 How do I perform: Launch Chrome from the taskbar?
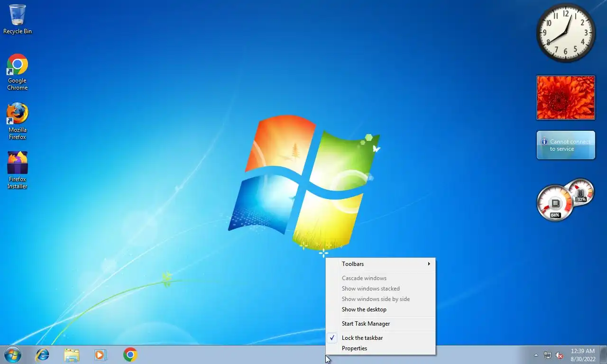tap(130, 355)
